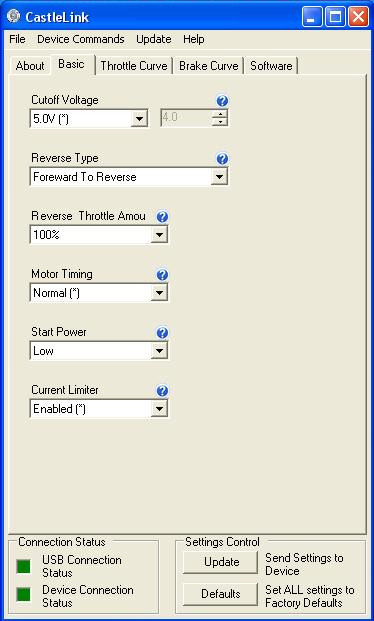Show help for Reverse Type

click(222, 159)
